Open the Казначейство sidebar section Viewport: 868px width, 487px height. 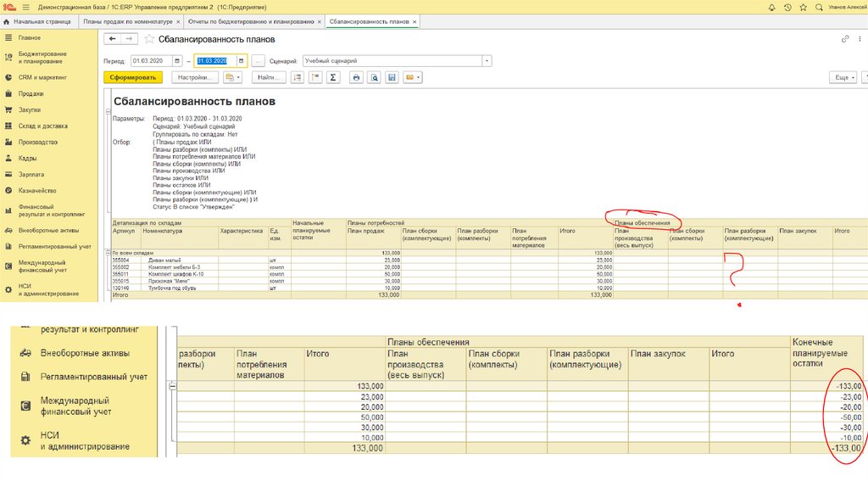point(37,190)
